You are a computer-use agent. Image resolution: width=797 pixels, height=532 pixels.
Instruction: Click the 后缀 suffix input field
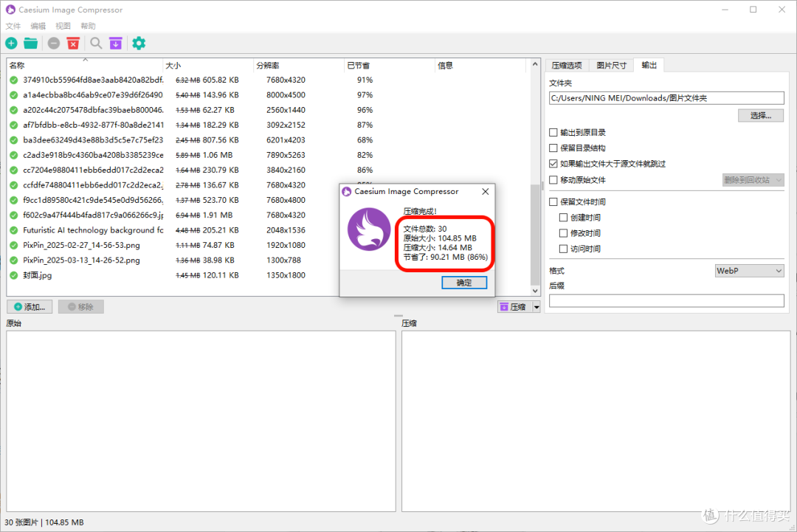tap(666, 301)
